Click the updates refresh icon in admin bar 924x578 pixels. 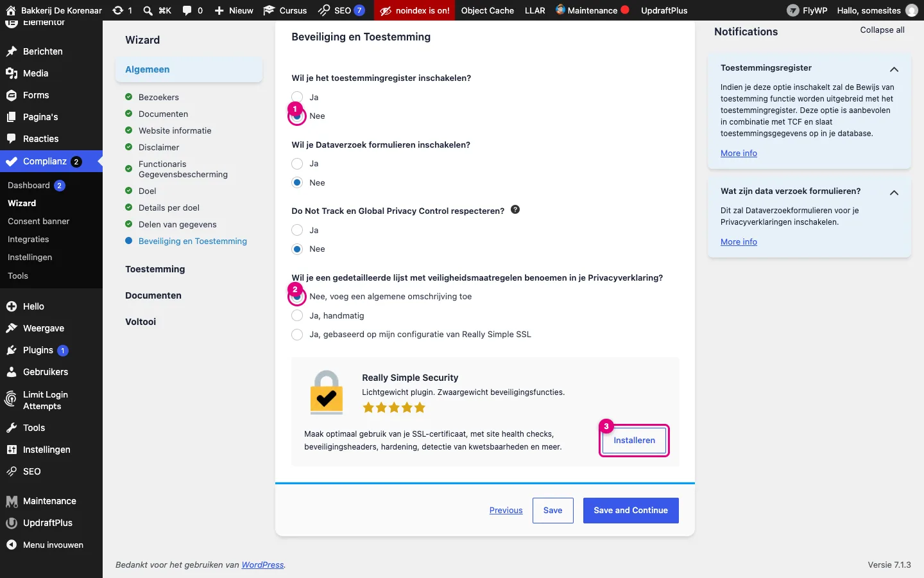click(x=118, y=10)
